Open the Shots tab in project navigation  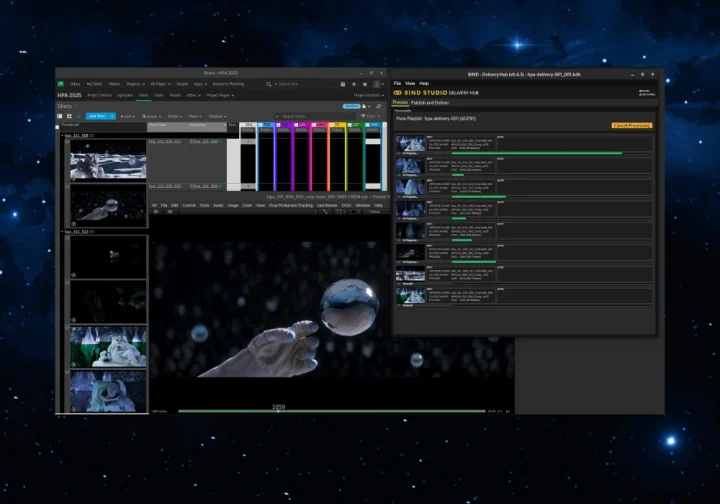(x=143, y=95)
